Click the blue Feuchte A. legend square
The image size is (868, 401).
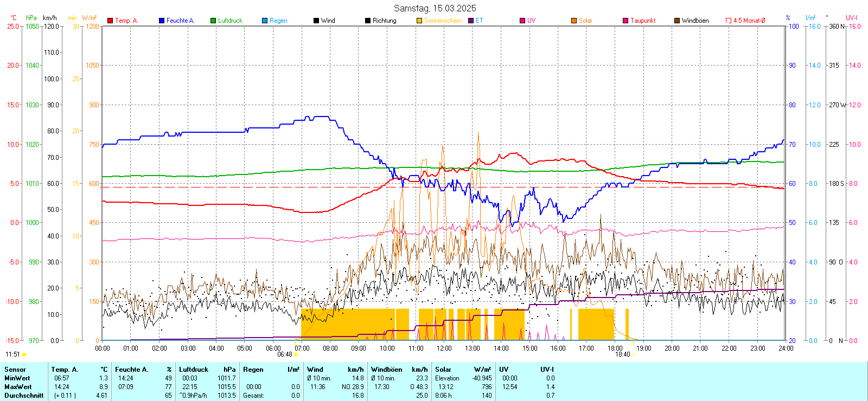[162, 21]
